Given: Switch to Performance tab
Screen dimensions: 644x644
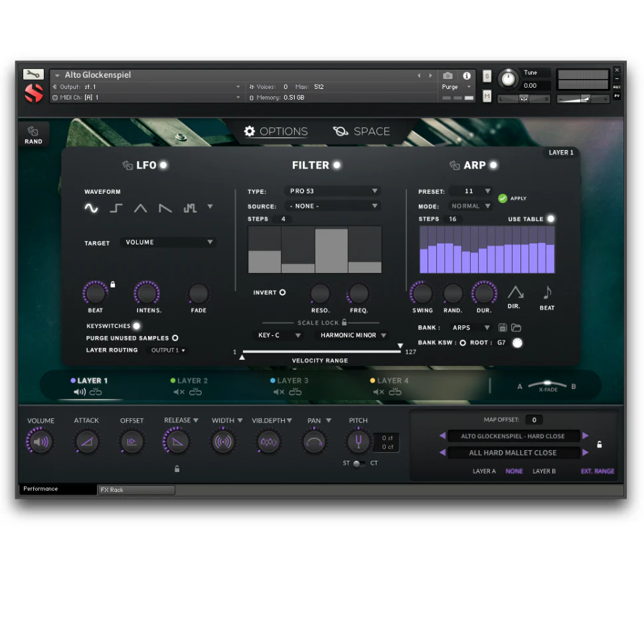Looking at the screenshot, I should [x=57, y=489].
